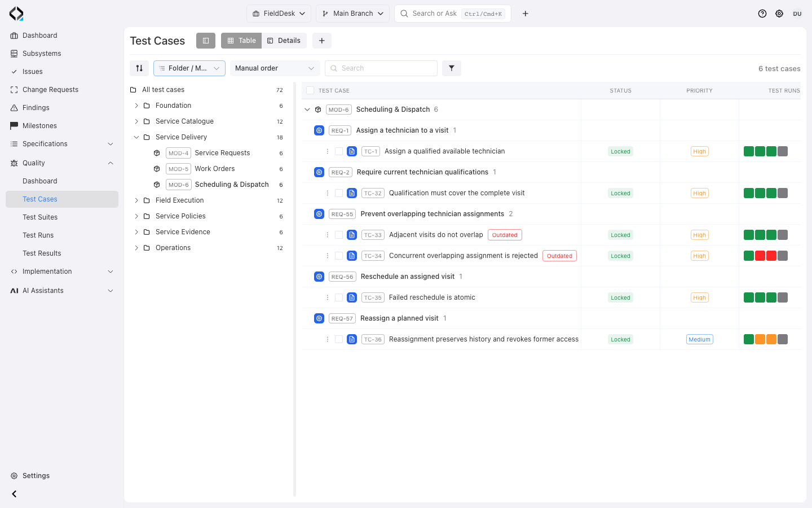812x508 pixels.
Task: Click the Search or Ask box
Action: tap(453, 14)
